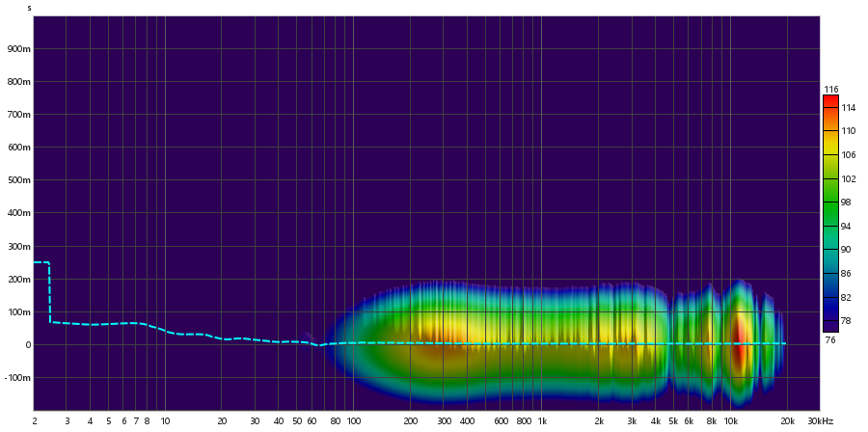Screen dimensions: 868x432
Task: Click the 300m label on time axis
Action: [19, 246]
